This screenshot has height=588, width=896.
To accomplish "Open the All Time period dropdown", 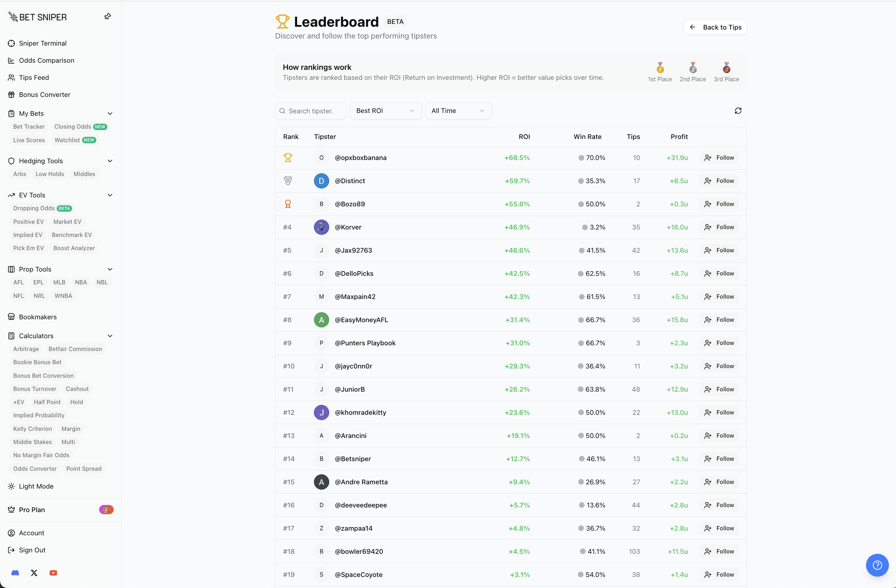I will [x=458, y=110].
